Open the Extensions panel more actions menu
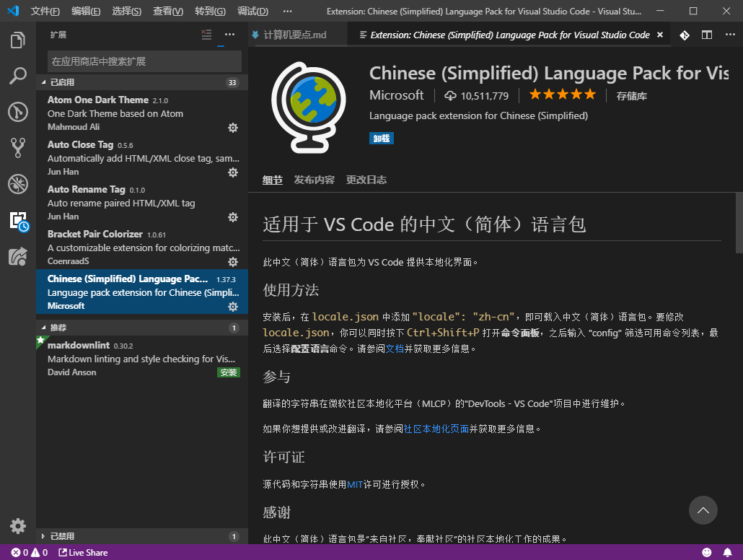Screen dimensions: 743x560 click(x=230, y=35)
